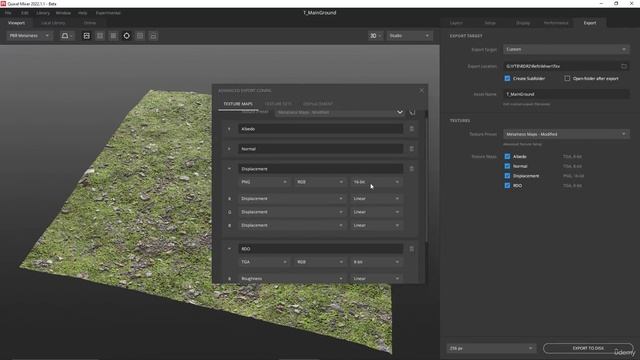Image resolution: width=640 pixels, height=360 pixels.
Task: Click the Quixel Mixer app icon in title bar
Action: [3, 4]
